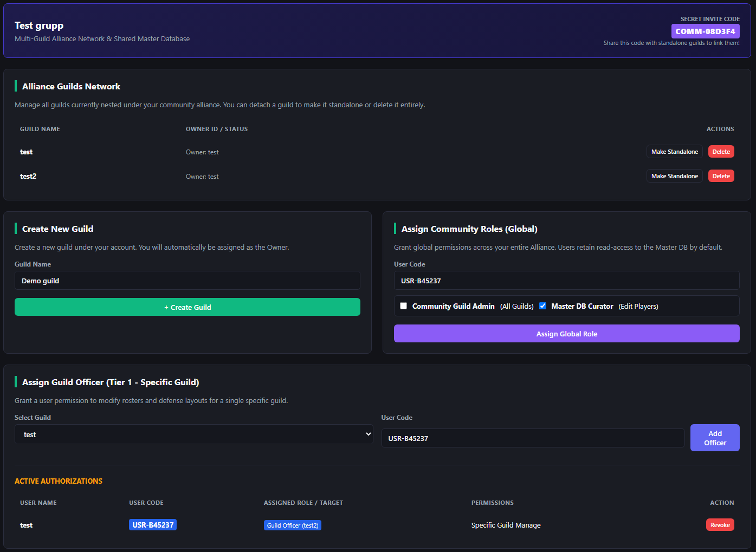This screenshot has height=552, width=756.
Task: Uncheck the Master DB Curator checkbox
Action: 542,306
